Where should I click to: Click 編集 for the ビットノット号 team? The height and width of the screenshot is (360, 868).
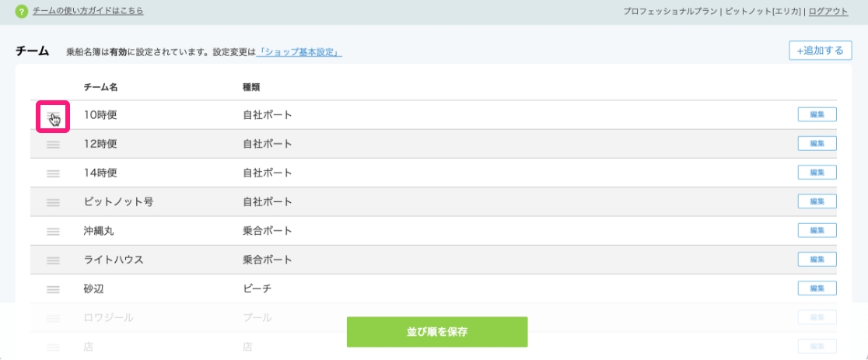pos(817,201)
